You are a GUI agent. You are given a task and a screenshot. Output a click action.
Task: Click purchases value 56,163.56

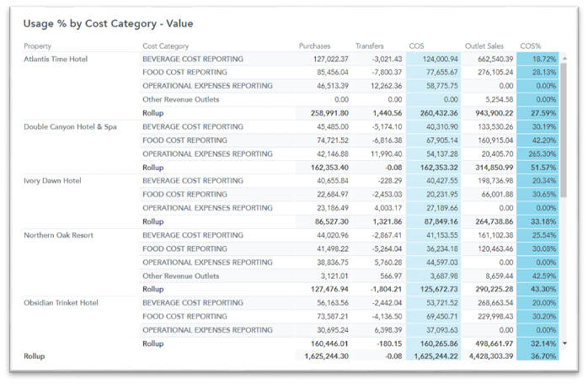point(333,302)
